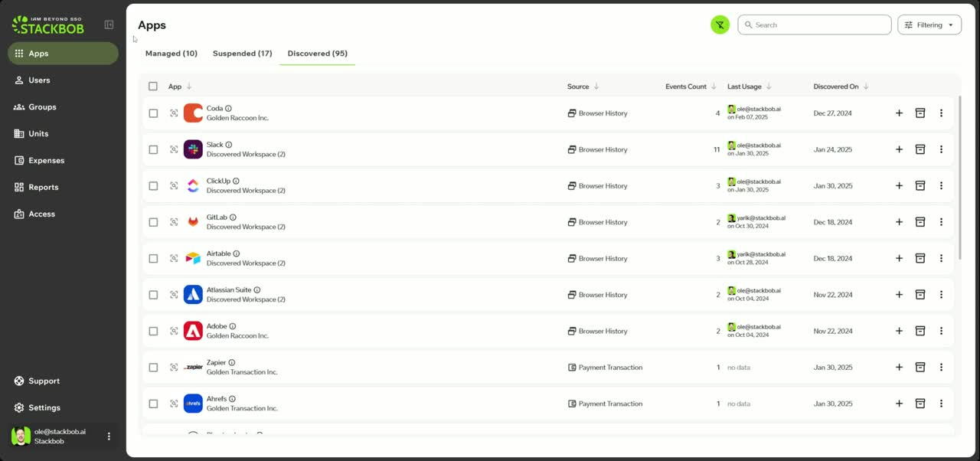The width and height of the screenshot is (980, 461).
Task: Open Reports in the sidebar
Action: click(63, 187)
